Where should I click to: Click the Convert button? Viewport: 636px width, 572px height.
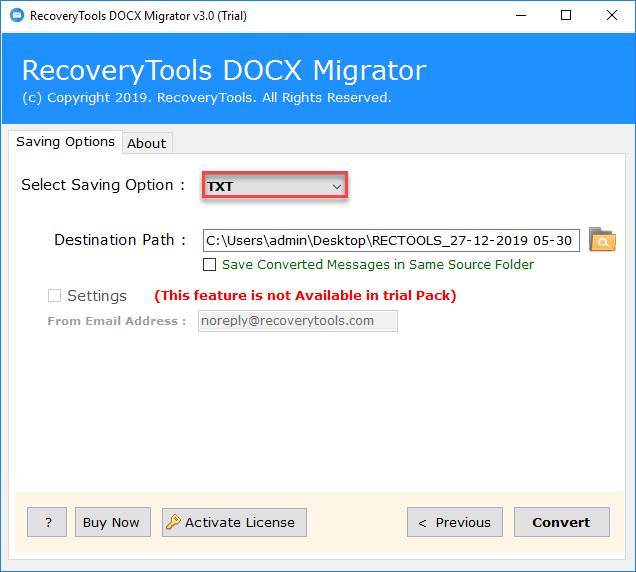click(561, 522)
